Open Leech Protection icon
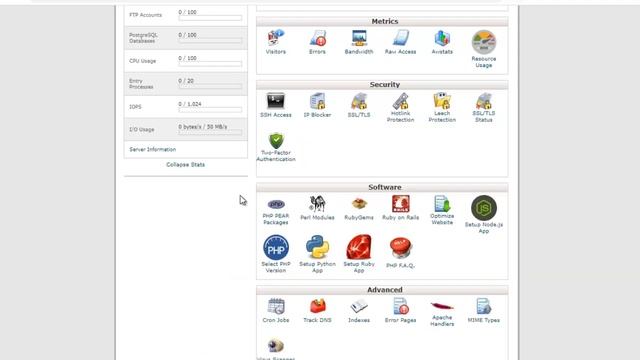This screenshot has width=640, height=360. 442,101
